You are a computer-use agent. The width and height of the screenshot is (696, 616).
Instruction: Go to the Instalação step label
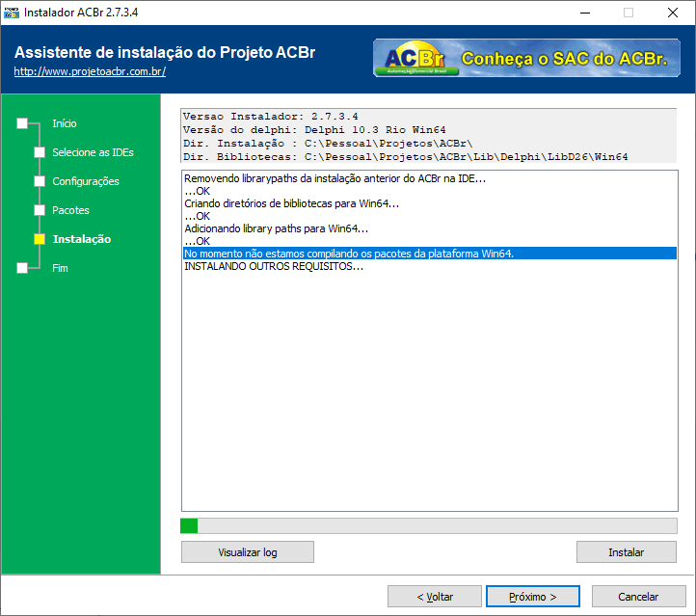[x=82, y=239]
